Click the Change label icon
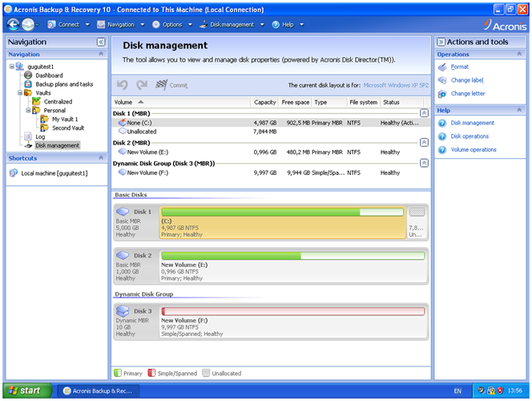This screenshot has height=401, width=532. [442, 80]
